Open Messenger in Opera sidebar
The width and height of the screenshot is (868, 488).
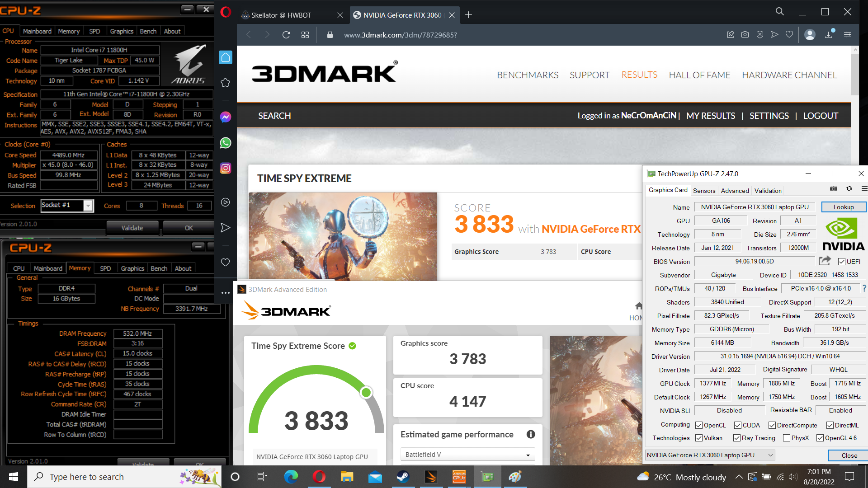click(225, 117)
